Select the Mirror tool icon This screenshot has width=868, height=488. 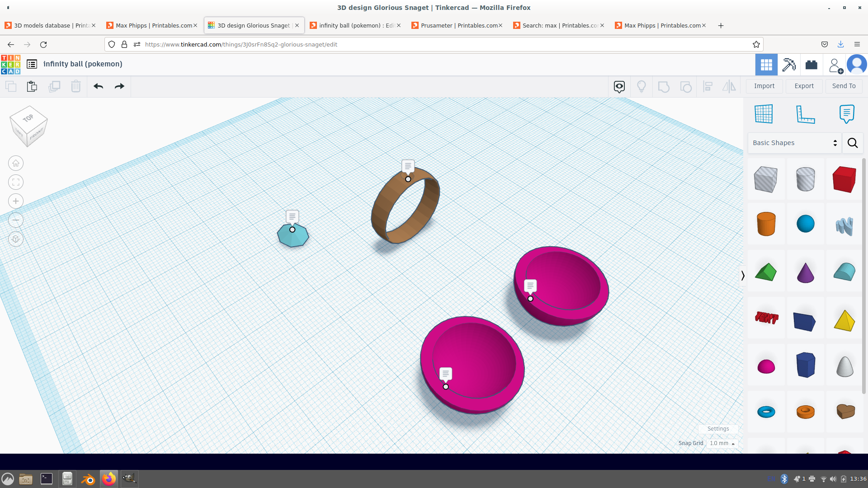(730, 86)
